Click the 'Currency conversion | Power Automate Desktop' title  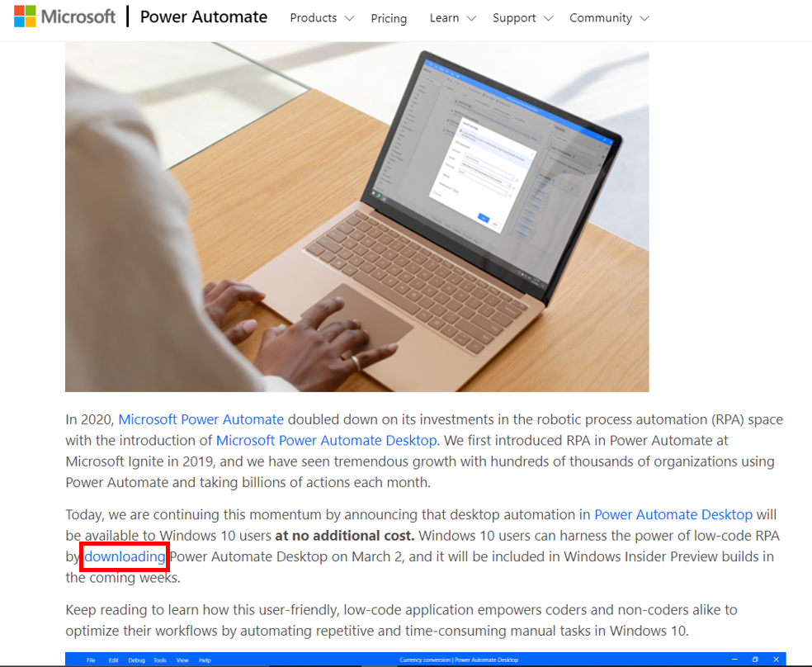pos(459,660)
